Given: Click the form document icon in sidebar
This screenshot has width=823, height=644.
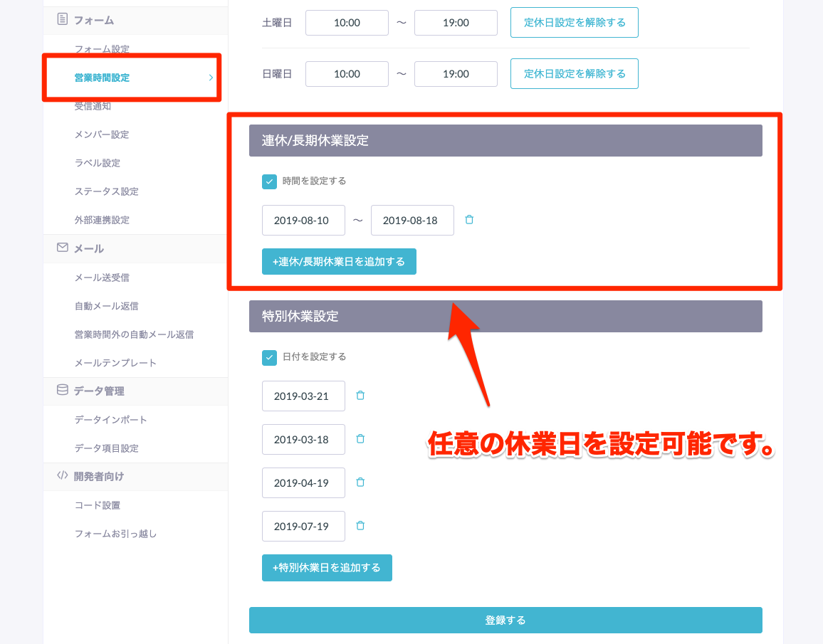Looking at the screenshot, I should [62, 20].
